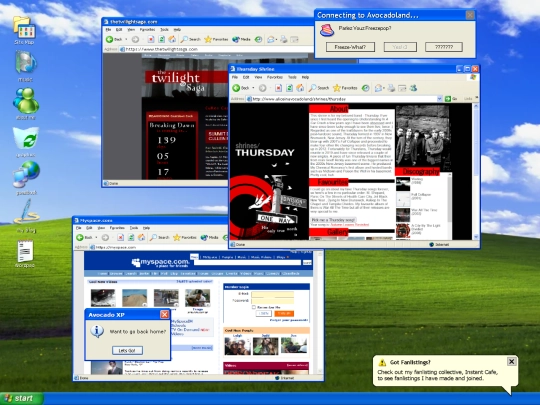Click Home icon in Thursday Shrine toolbar

pos(300,88)
